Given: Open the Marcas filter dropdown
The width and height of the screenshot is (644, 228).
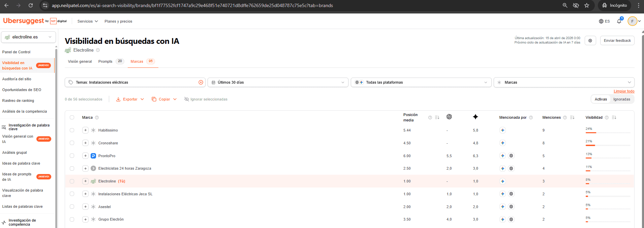Looking at the screenshot, I should (564, 82).
